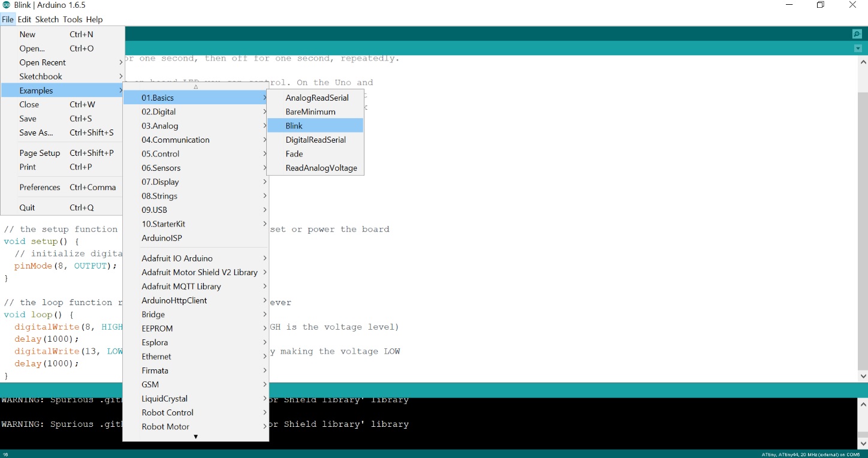
Task: Expand the 05.Control examples submenu
Action: [x=195, y=153]
